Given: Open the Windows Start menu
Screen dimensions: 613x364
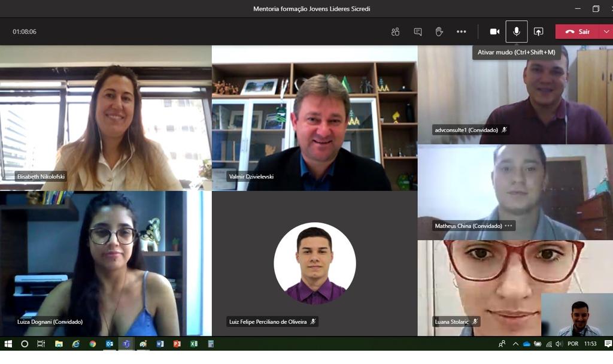Looking at the screenshot, I should point(8,344).
